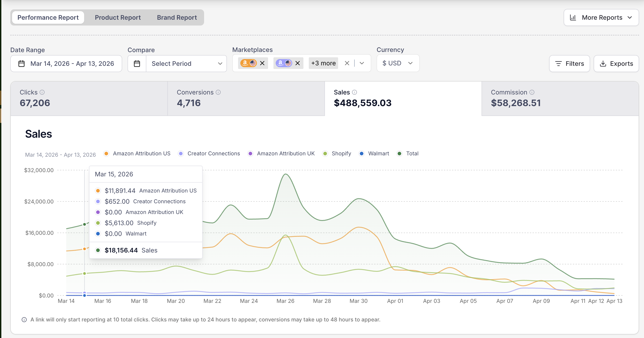Toggle the Amazon Attribution US legend series

pos(141,154)
